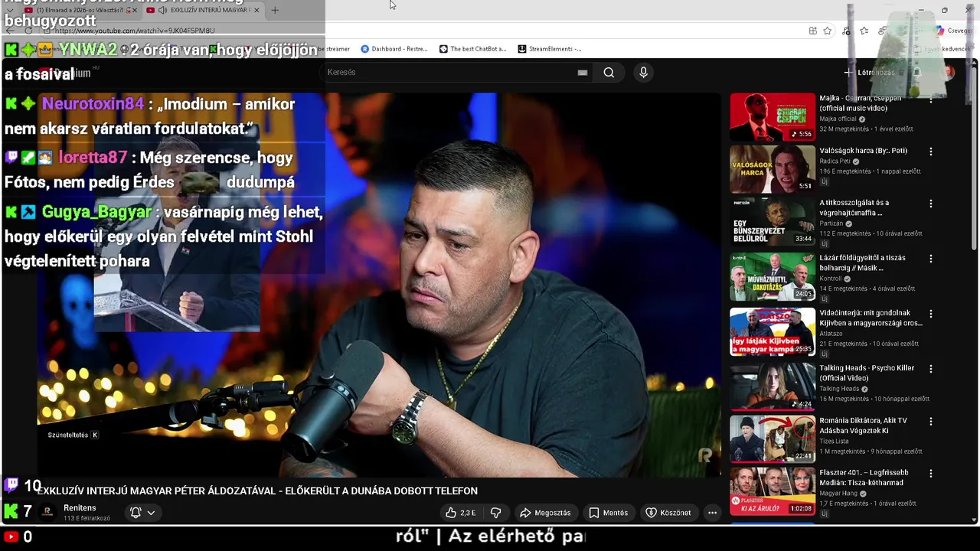Send thanks using Köszönet button
Viewport: 980px width, 551px height.
[668, 513]
